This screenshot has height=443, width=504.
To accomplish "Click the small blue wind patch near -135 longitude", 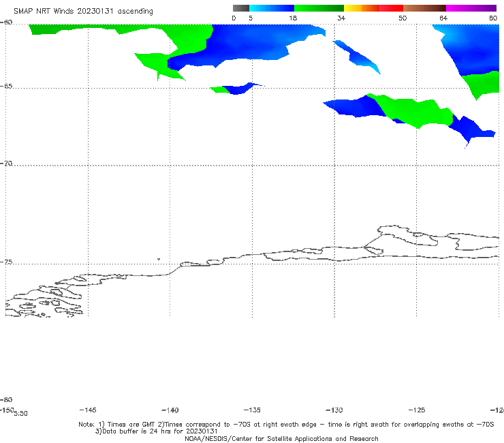I will [x=240, y=89].
